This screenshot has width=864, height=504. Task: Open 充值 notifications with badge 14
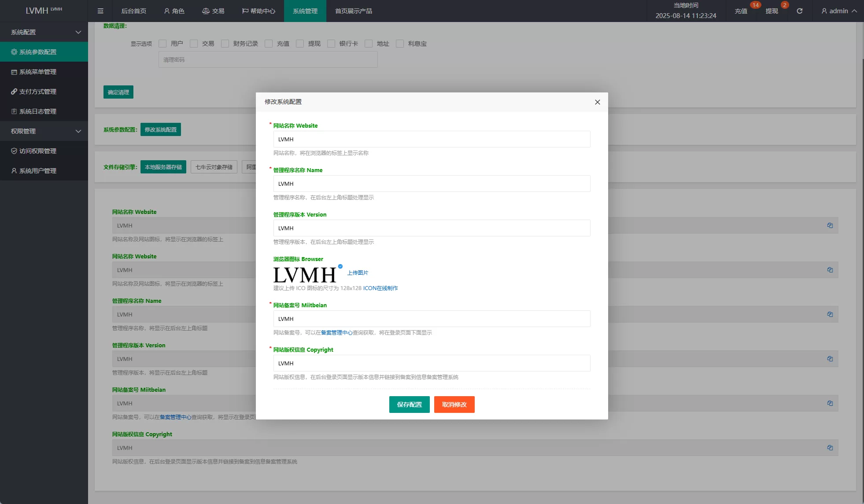coord(741,11)
